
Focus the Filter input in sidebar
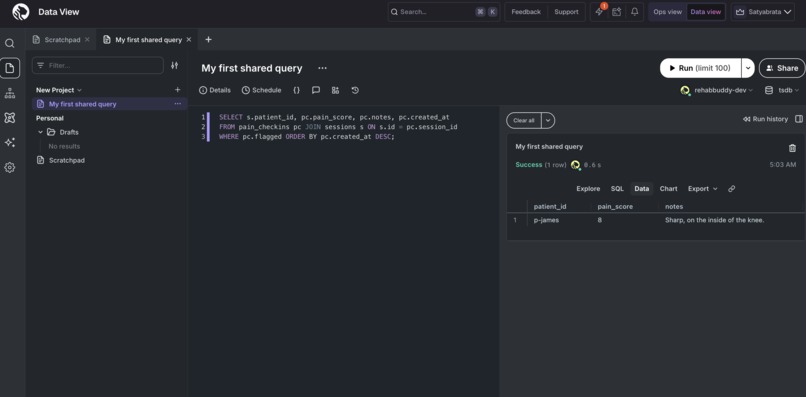(x=98, y=65)
